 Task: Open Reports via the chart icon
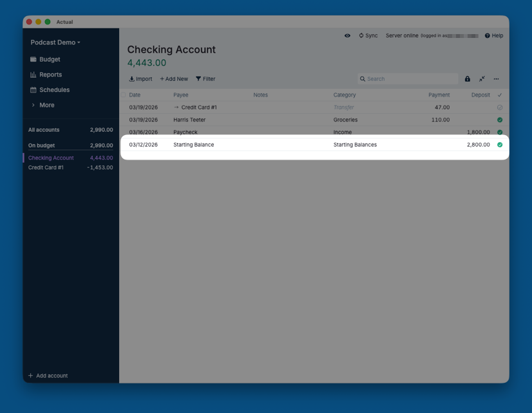click(33, 75)
